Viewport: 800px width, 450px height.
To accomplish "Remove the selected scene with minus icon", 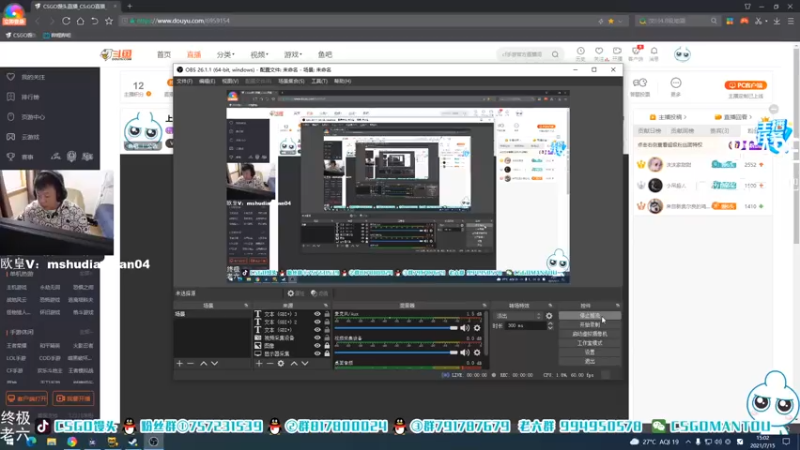I will pyautogui.click(x=191, y=364).
